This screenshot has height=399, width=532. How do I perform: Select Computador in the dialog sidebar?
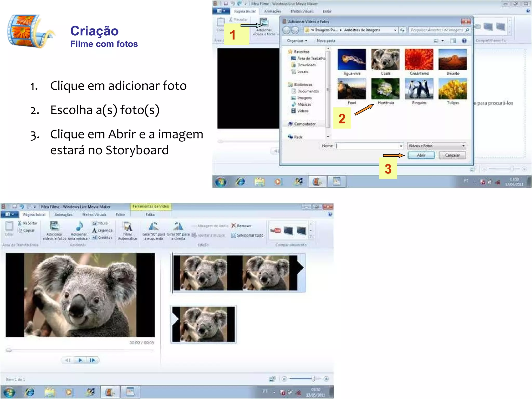[302, 124]
